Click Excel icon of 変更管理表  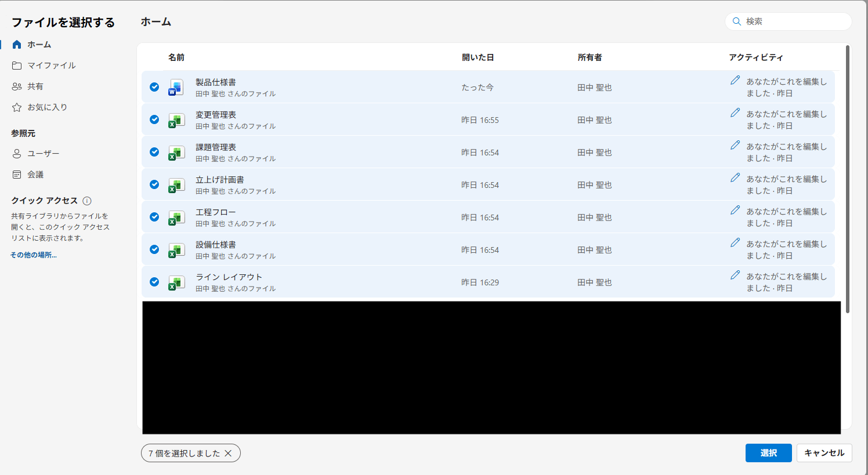pyautogui.click(x=176, y=120)
